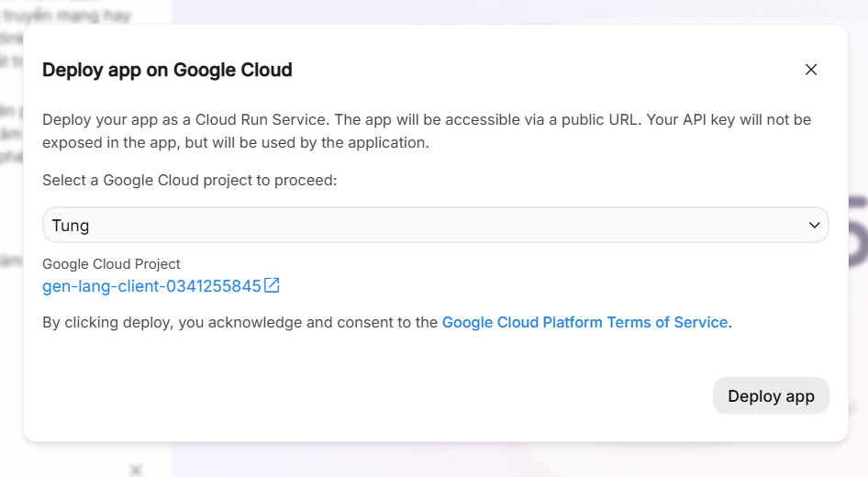Click the 'Google Cloud Project' label

coord(111,264)
